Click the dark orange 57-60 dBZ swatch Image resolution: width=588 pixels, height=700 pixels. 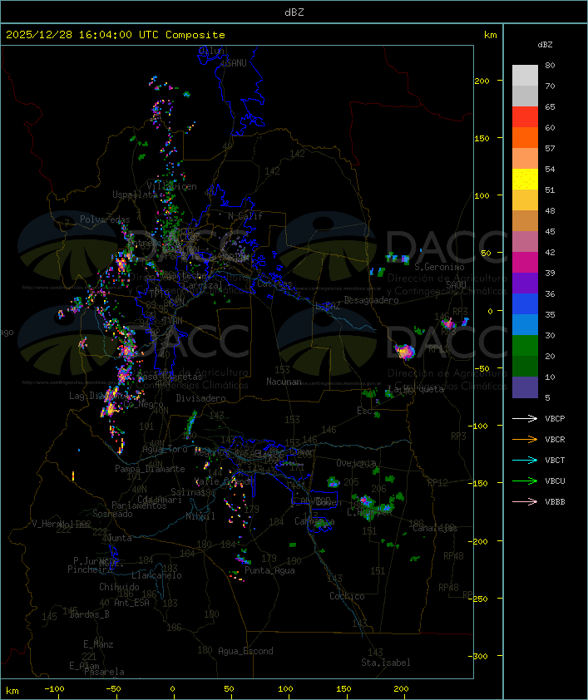click(525, 137)
